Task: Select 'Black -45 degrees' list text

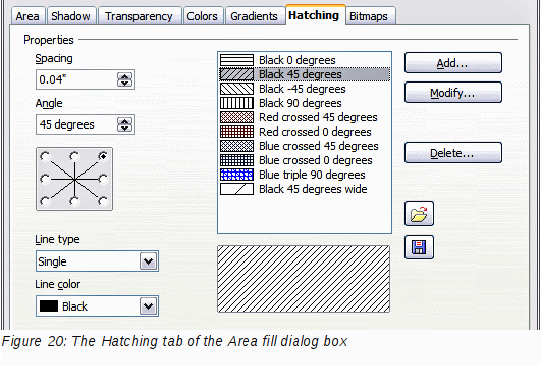Action: click(302, 89)
